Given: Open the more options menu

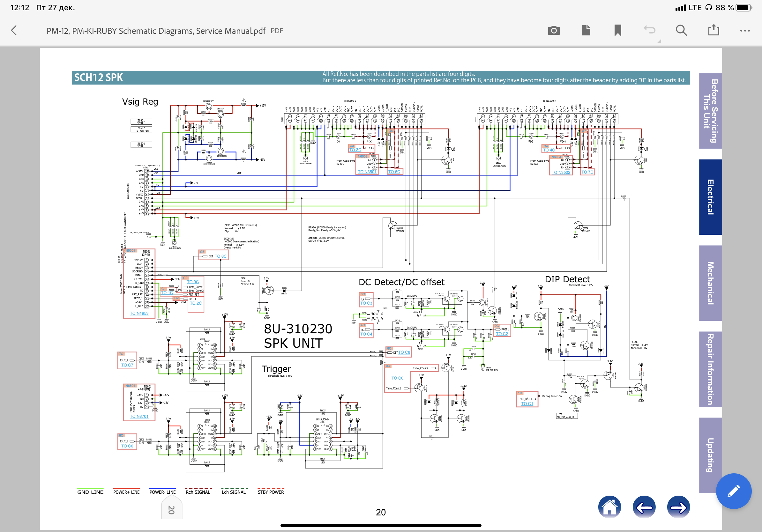Looking at the screenshot, I should (x=745, y=31).
